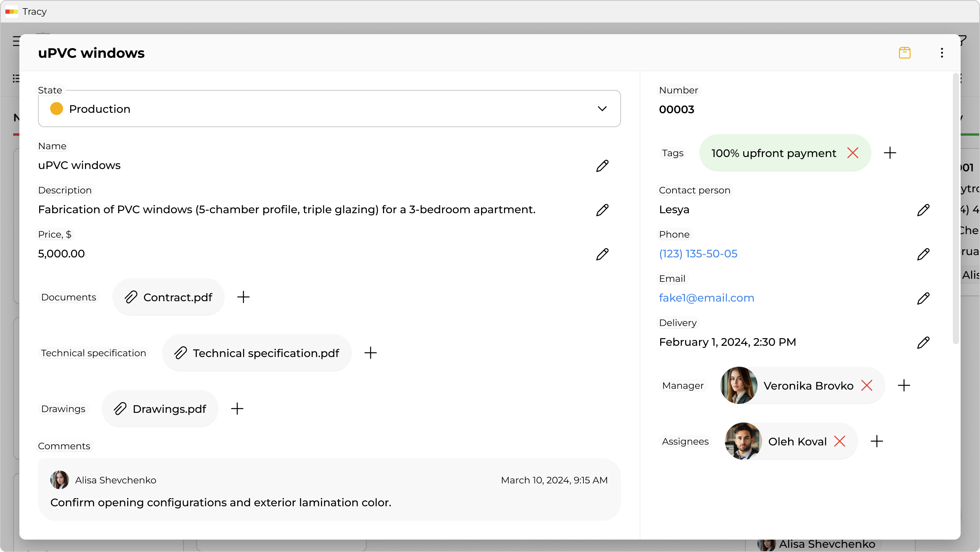
Task: Edit the Email pencil icon
Action: point(923,298)
